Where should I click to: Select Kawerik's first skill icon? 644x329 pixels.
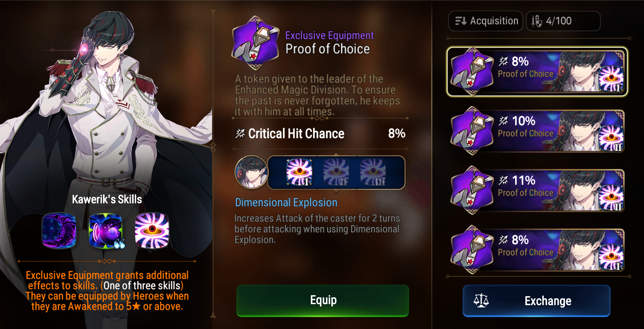click(59, 231)
